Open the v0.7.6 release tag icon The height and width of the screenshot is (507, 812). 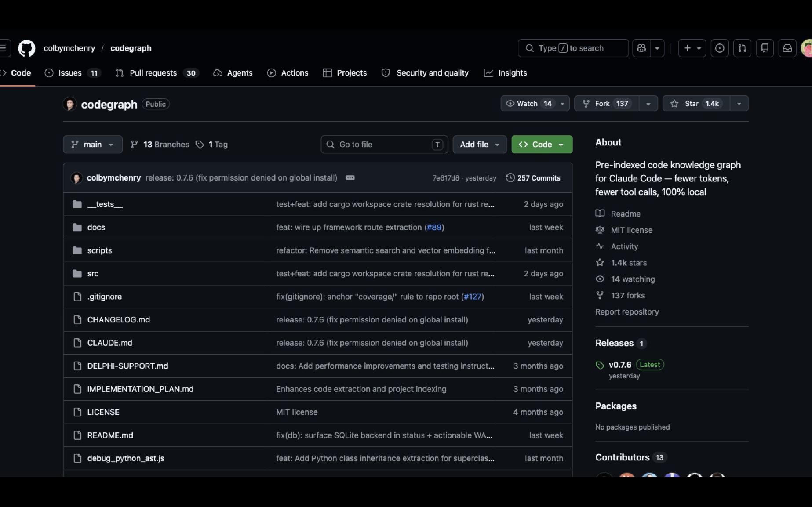coord(600,365)
